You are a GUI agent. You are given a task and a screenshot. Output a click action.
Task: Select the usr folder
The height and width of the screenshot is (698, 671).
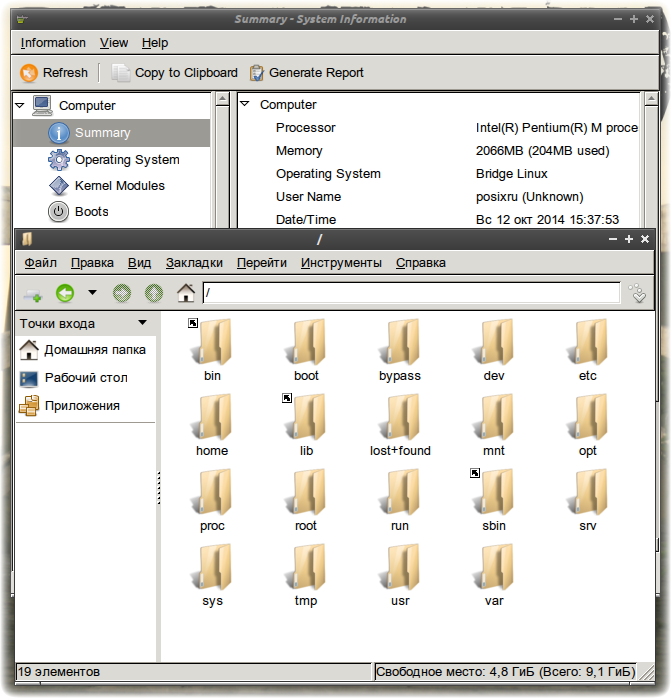[400, 575]
